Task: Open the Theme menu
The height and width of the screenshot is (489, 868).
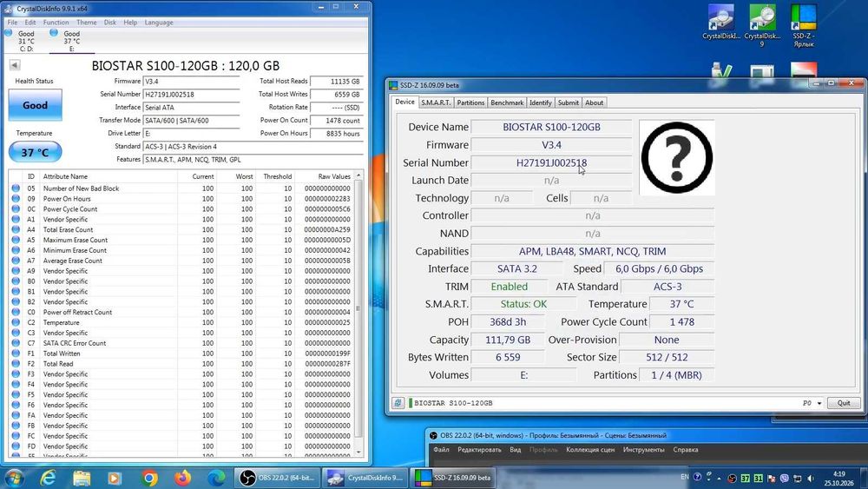Action: point(86,23)
